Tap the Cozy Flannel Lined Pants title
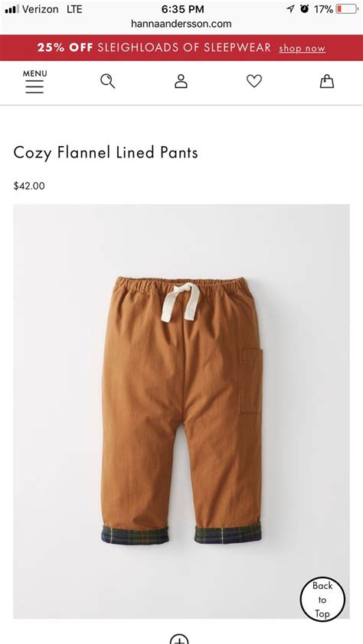This screenshot has height=644, width=363. point(106,152)
